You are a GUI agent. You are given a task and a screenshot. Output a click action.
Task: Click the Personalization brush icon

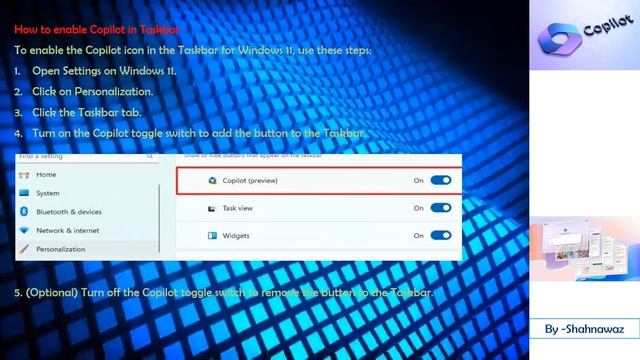pyautogui.click(x=24, y=249)
